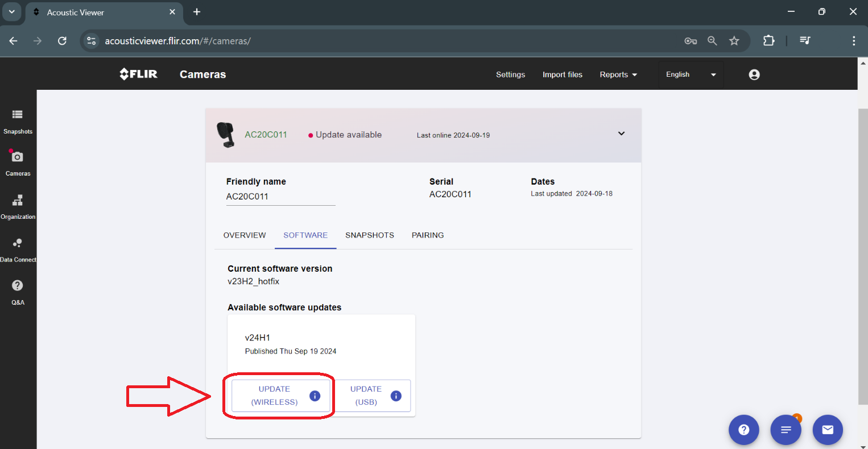Open the Q&A help section

pos(18,292)
